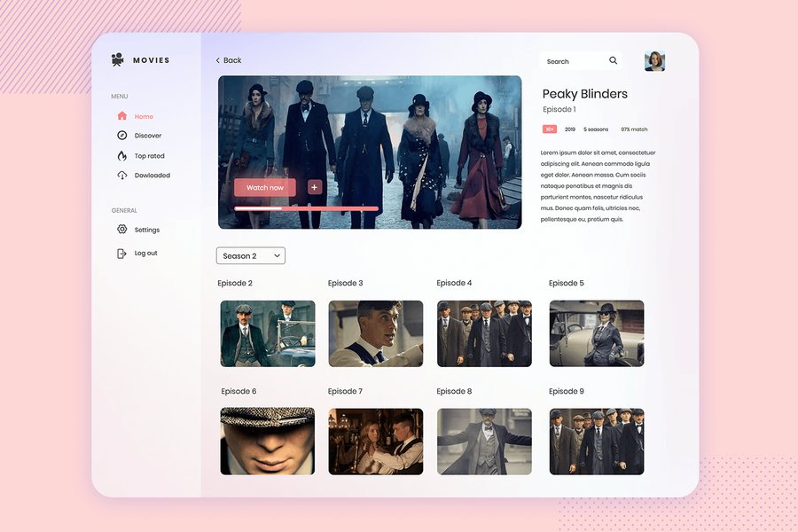Click the Back arrow chevron
Image resolution: width=798 pixels, height=532 pixels.
coord(218,60)
